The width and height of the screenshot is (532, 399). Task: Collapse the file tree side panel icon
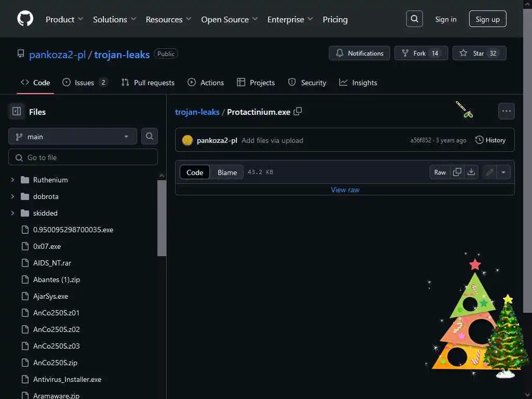(x=17, y=111)
